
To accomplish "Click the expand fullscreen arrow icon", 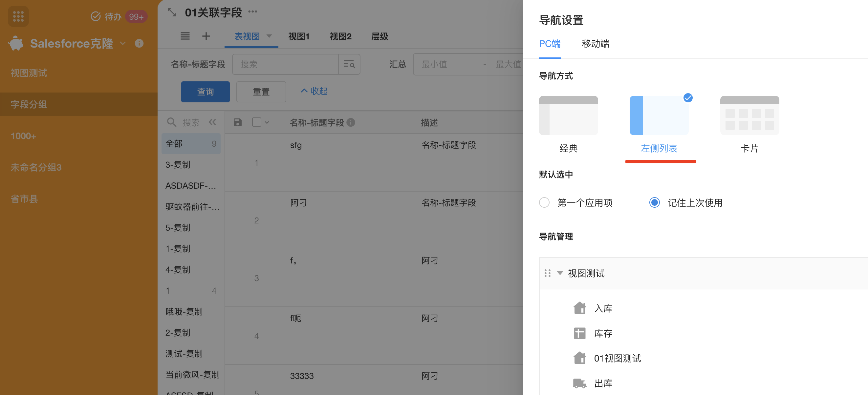I will coord(172,12).
